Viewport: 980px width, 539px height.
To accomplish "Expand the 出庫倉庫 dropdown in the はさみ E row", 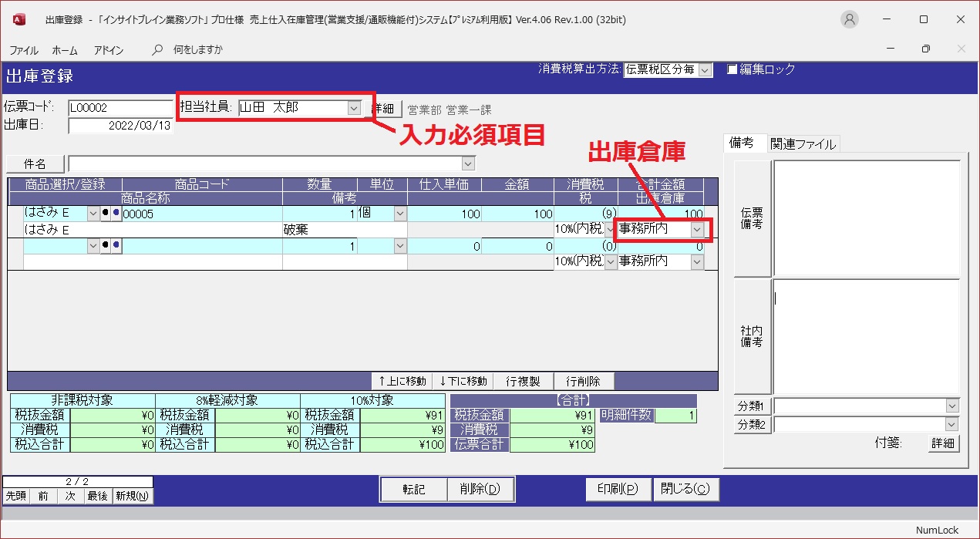I will pyautogui.click(x=697, y=230).
